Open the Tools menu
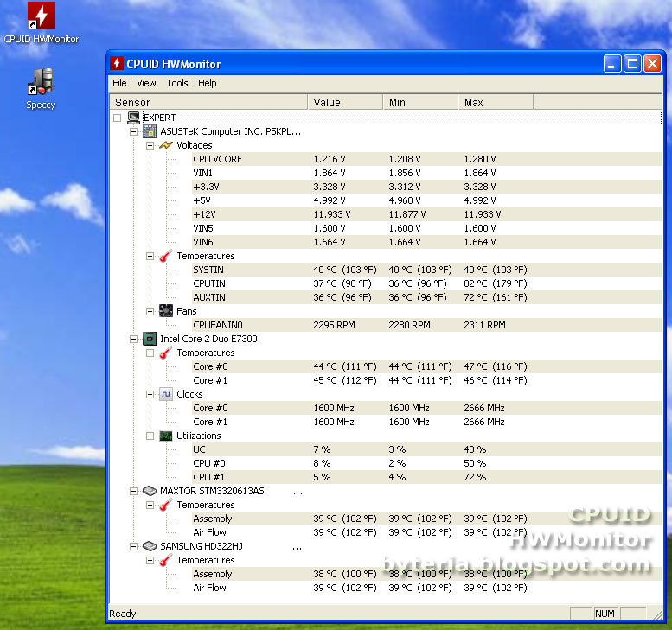Viewport: 672px width, 630px height. pos(177,83)
